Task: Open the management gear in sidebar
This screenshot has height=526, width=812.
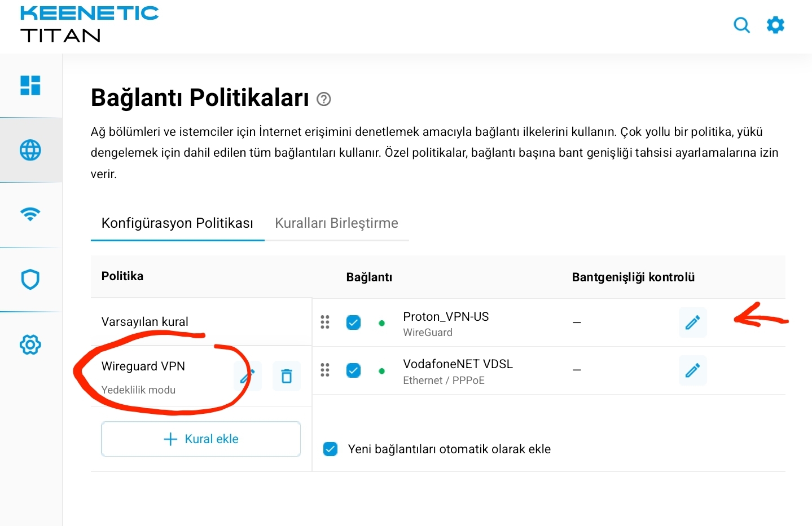Action: [x=30, y=344]
